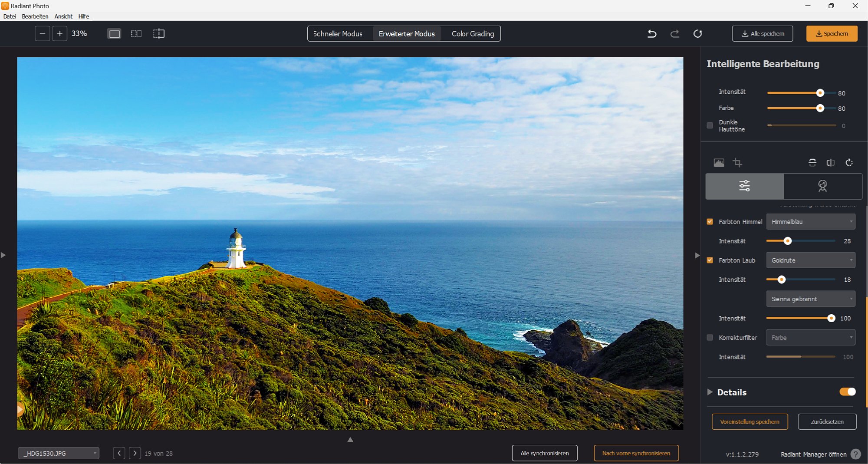Click the Zurücksetzen button
This screenshot has width=868, height=464.
click(x=827, y=421)
